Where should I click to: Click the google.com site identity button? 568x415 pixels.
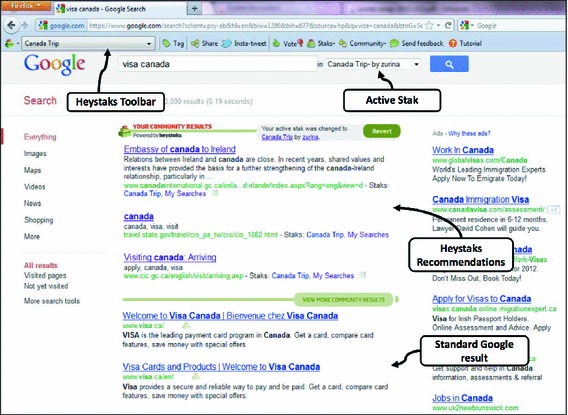62,26
